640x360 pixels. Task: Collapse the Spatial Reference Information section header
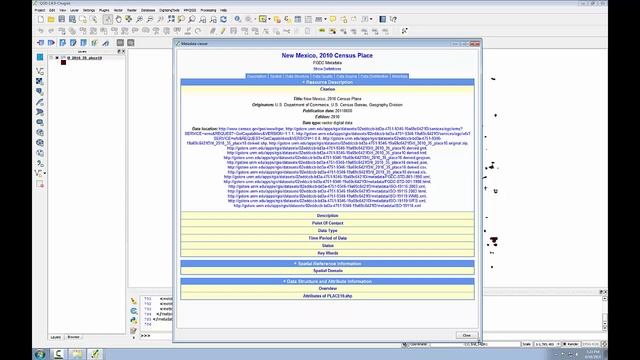click(327, 264)
